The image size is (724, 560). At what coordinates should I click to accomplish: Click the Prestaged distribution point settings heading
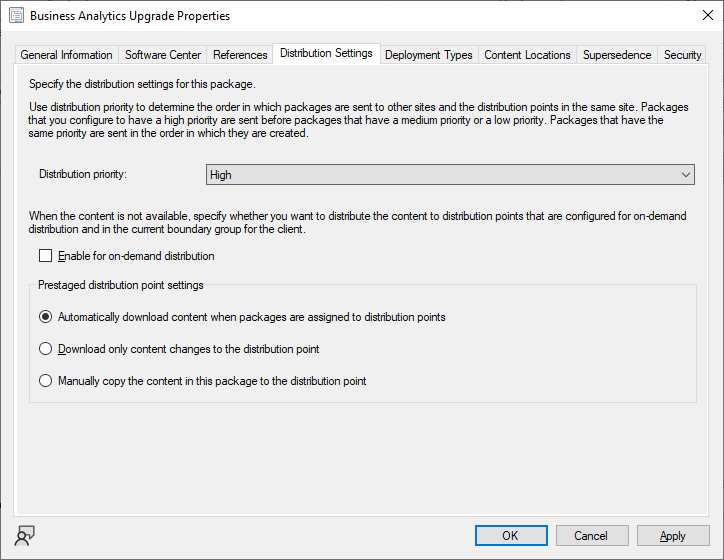tap(121, 285)
